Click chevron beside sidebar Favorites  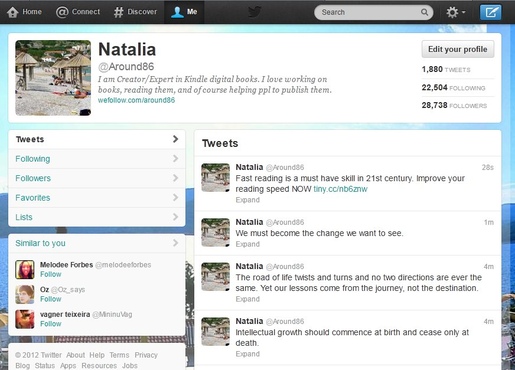175,197
